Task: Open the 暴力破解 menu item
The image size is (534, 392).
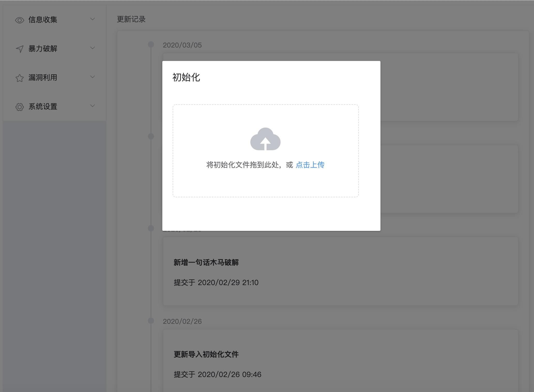Action: pos(43,49)
